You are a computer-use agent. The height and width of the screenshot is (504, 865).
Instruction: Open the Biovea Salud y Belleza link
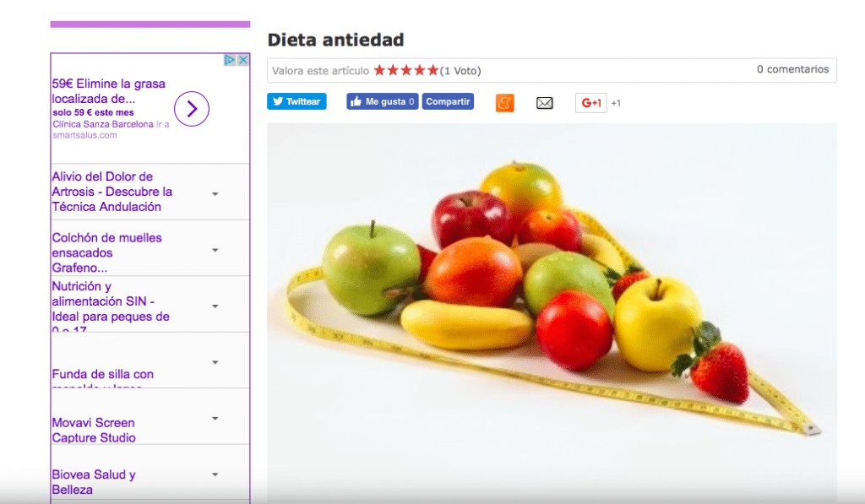pos(94,482)
